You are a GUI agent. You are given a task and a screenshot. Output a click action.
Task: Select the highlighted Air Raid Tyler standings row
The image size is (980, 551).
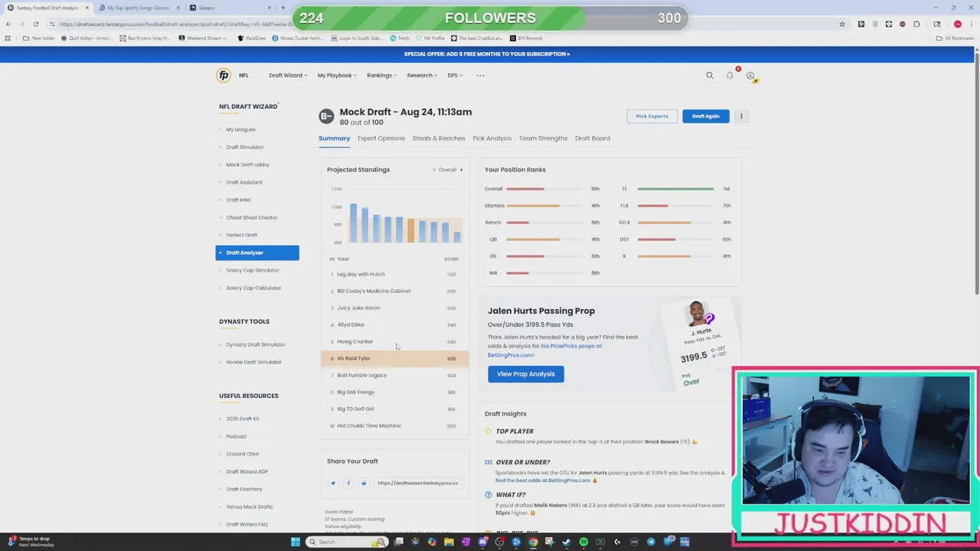coord(395,358)
